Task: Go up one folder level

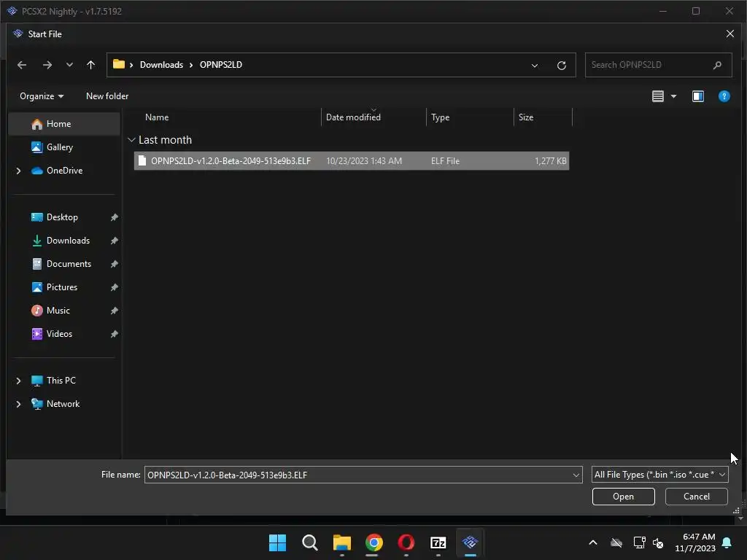Action: 91,65
